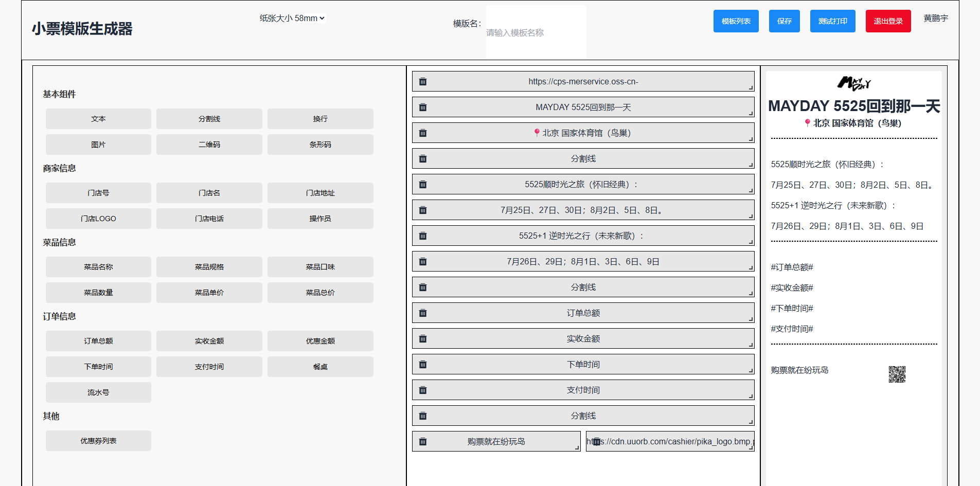
Task: Insert the 餐桌 table field
Action: pos(320,367)
